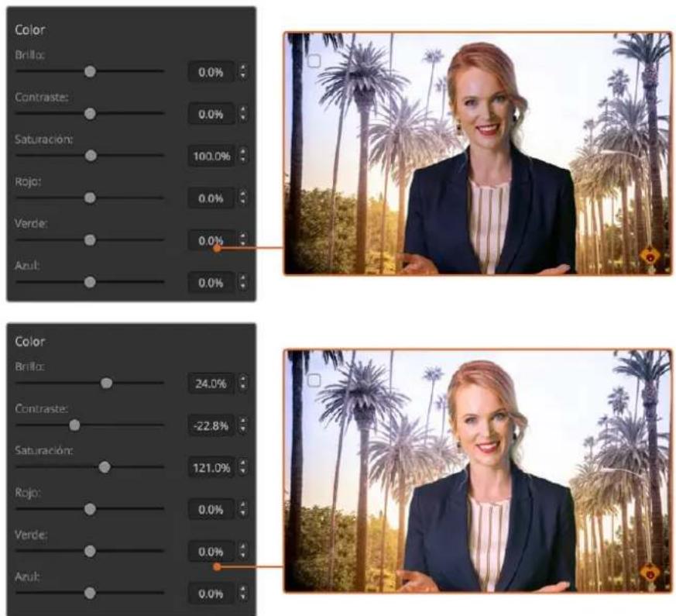Image resolution: width=676 pixels, height=616 pixels.
Task: Click Contraste down arrow in upper Color panel
Action: coord(244,119)
